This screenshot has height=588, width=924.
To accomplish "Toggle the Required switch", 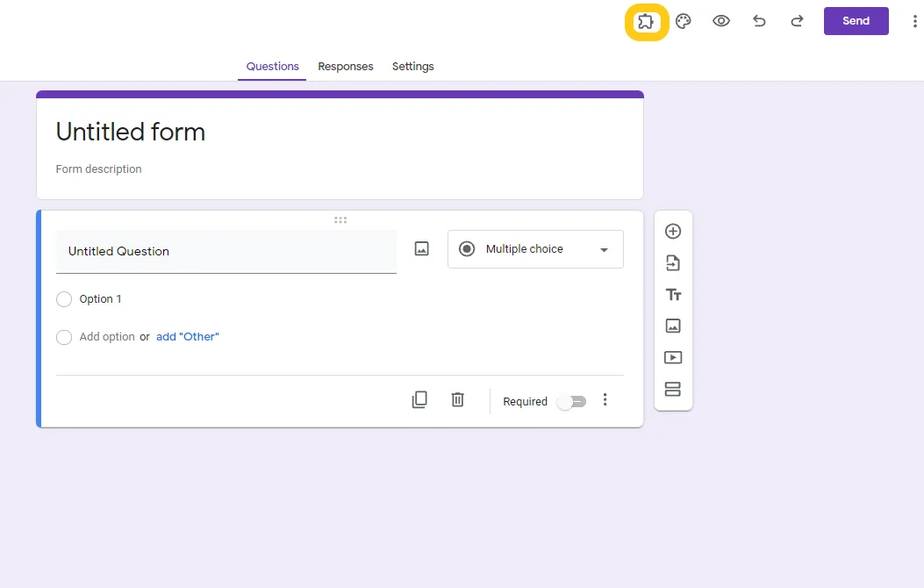I will (571, 402).
